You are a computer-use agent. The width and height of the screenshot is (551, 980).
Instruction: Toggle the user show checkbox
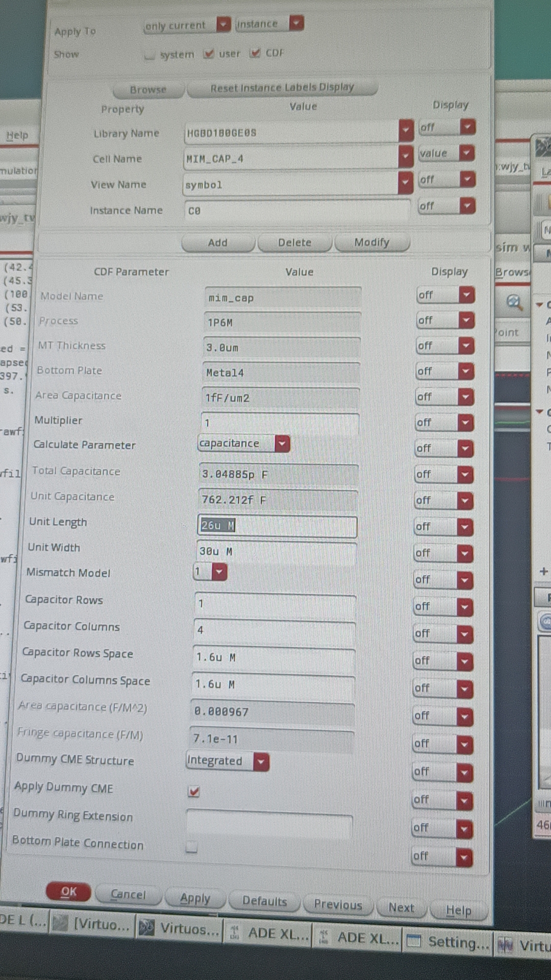pyautogui.click(x=208, y=54)
